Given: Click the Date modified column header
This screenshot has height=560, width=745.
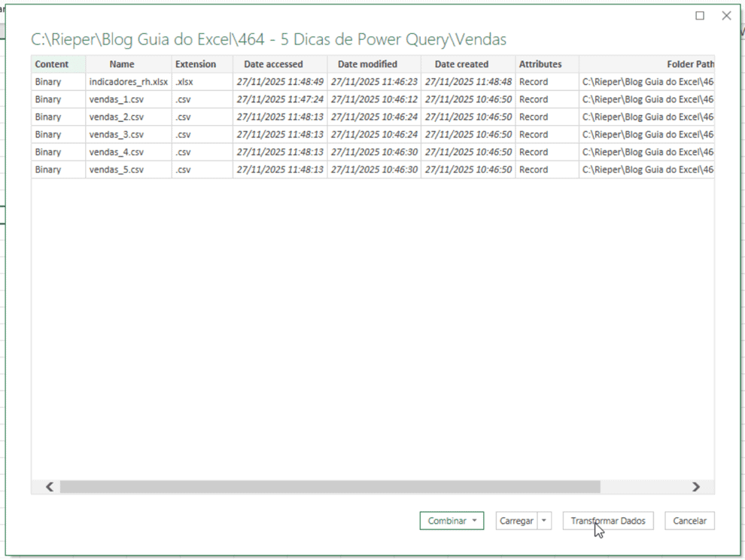Looking at the screenshot, I should (x=367, y=64).
